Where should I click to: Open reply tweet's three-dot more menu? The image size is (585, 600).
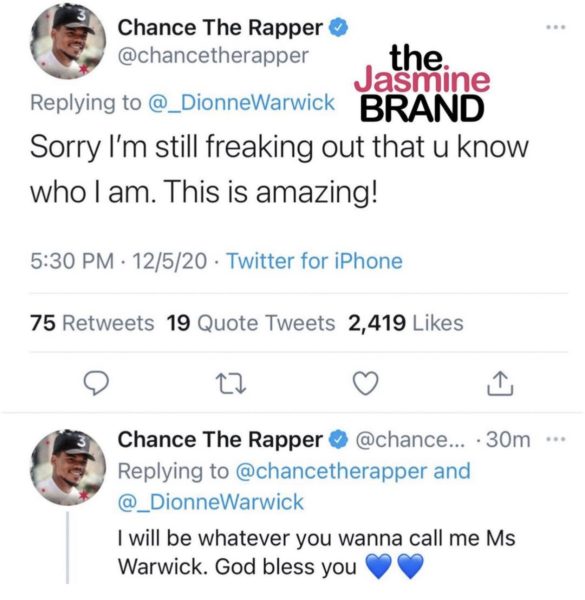556,440
